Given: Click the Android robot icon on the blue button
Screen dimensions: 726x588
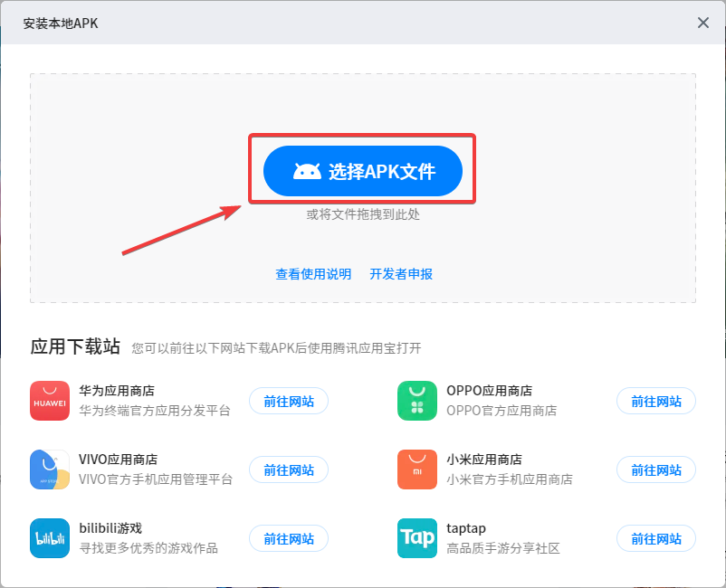Looking at the screenshot, I should (308, 169).
